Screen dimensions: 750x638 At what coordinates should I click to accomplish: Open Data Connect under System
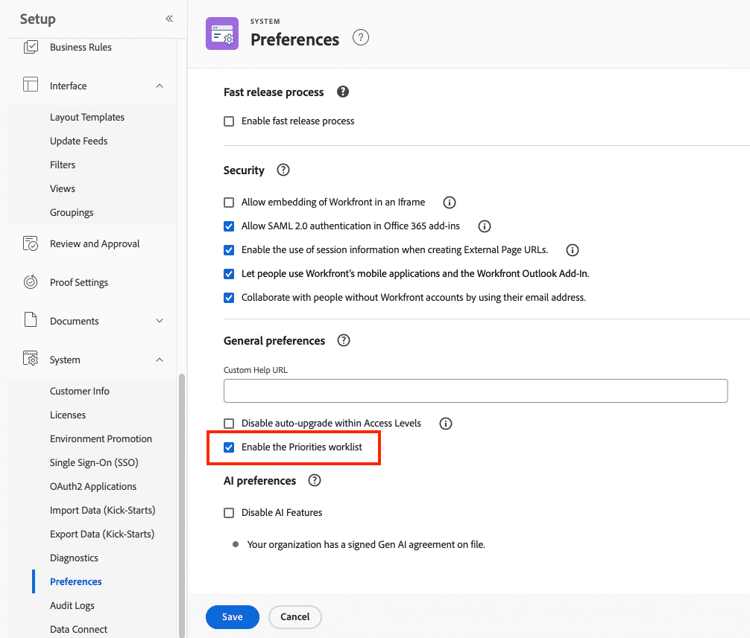click(x=78, y=629)
